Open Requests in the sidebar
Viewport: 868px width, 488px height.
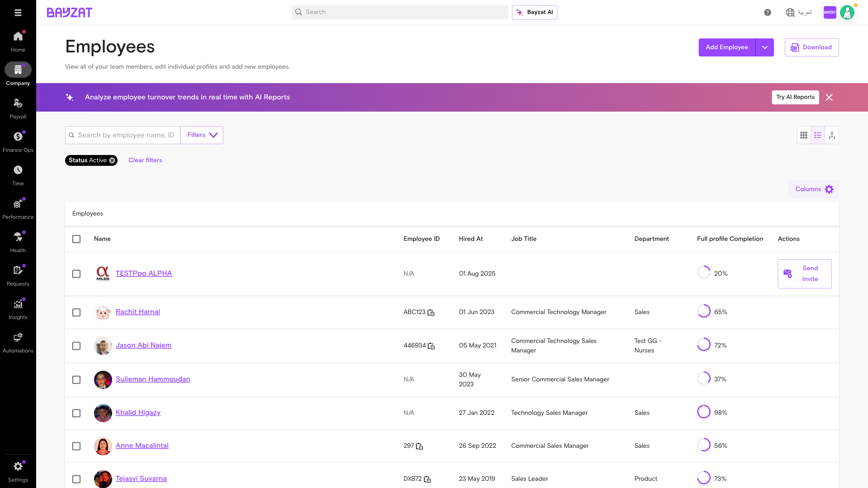click(x=18, y=276)
